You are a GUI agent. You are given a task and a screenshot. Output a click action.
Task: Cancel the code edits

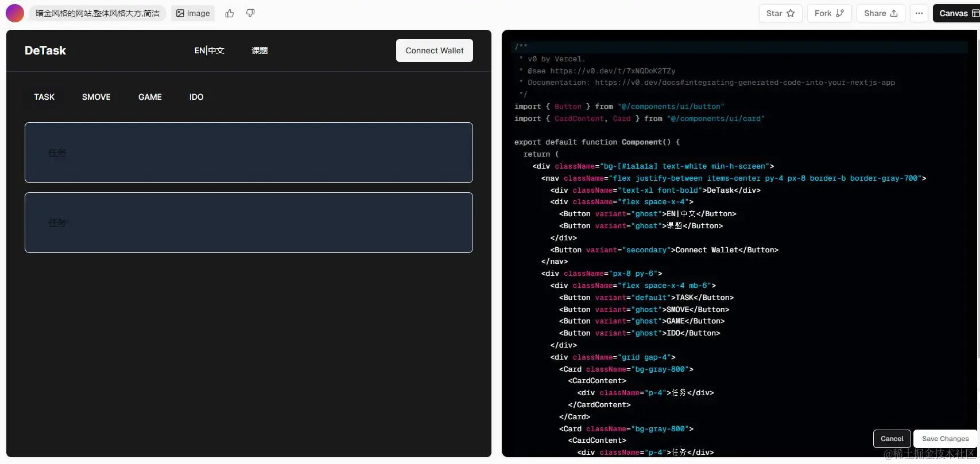click(892, 439)
